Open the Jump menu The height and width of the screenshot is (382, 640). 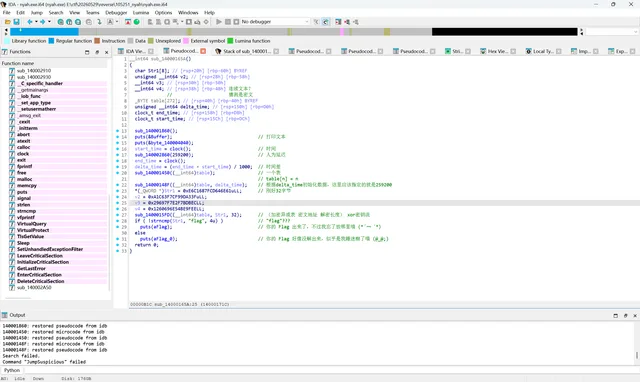point(37,13)
